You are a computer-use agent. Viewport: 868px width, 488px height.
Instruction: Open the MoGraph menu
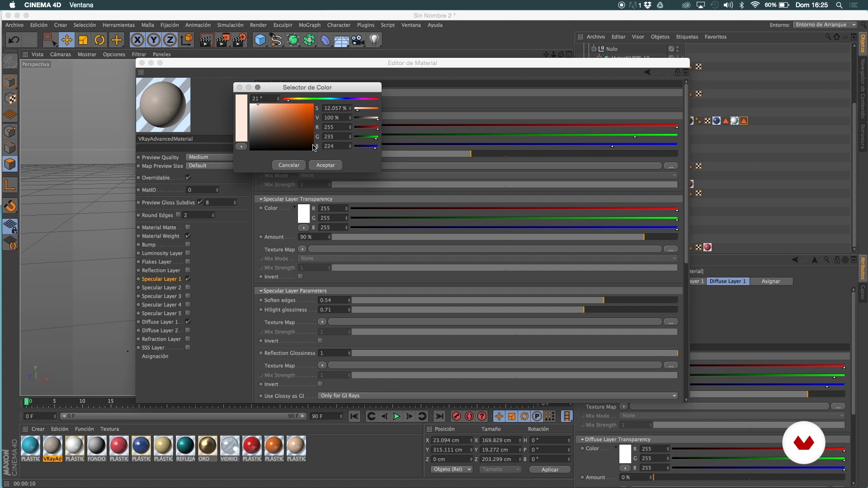click(x=309, y=25)
